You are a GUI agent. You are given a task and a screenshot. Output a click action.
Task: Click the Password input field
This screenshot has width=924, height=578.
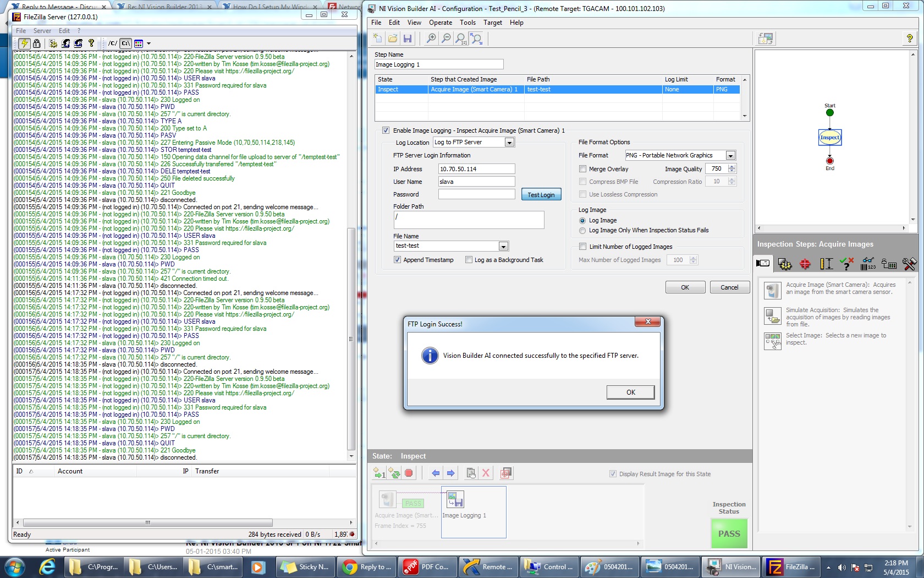(x=476, y=194)
